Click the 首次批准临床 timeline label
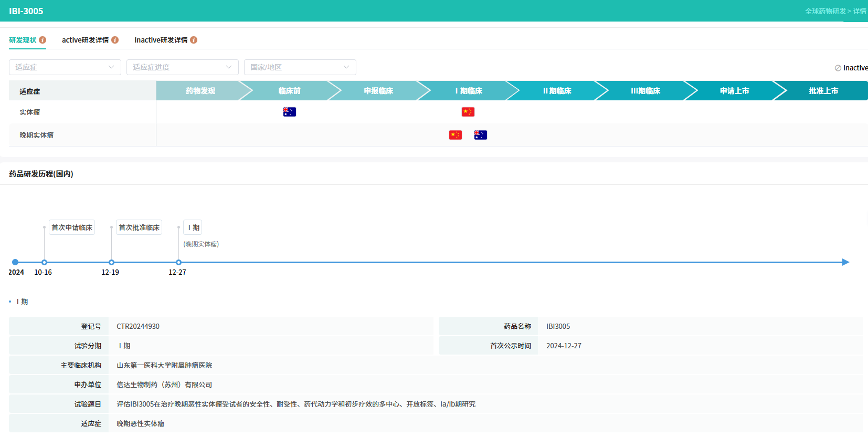This screenshot has width=868, height=436. [x=139, y=227]
